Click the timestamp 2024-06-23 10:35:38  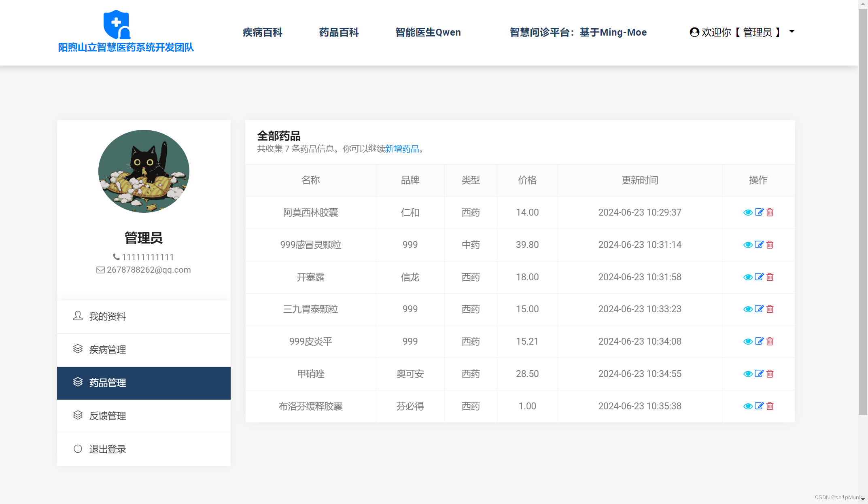click(x=640, y=407)
